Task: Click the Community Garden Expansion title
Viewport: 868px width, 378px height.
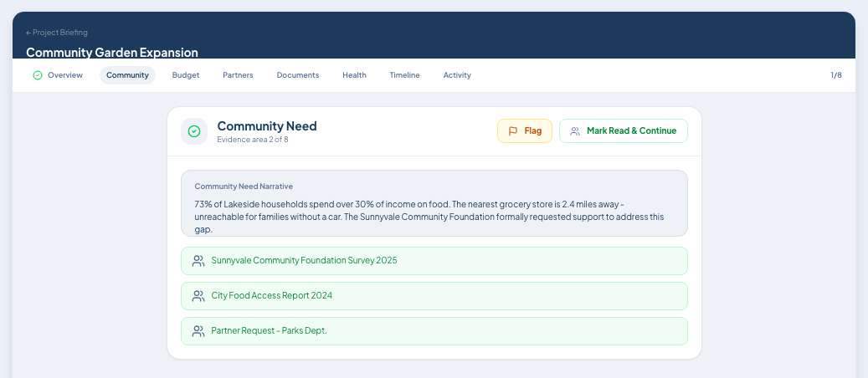Action: [x=112, y=53]
